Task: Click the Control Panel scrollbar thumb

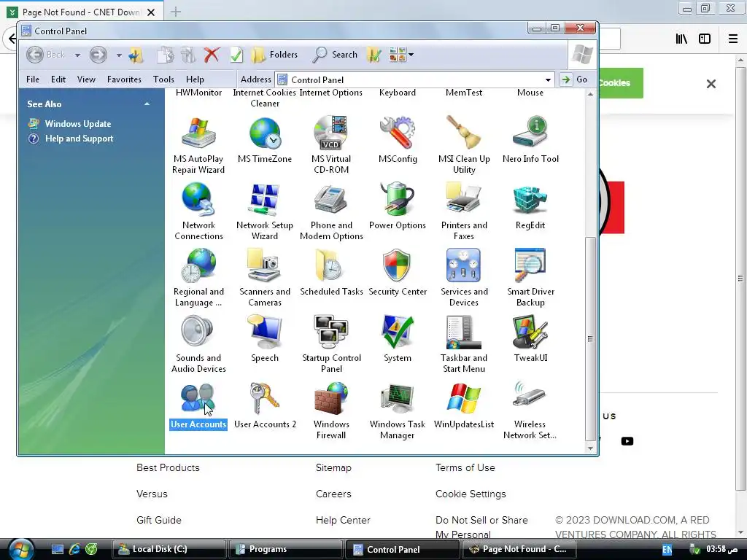Action: [590, 338]
